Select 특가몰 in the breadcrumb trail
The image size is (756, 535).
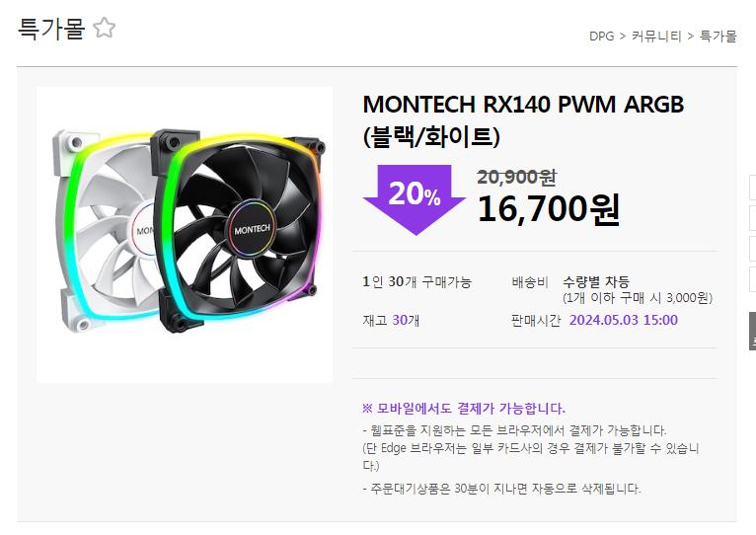(x=718, y=37)
